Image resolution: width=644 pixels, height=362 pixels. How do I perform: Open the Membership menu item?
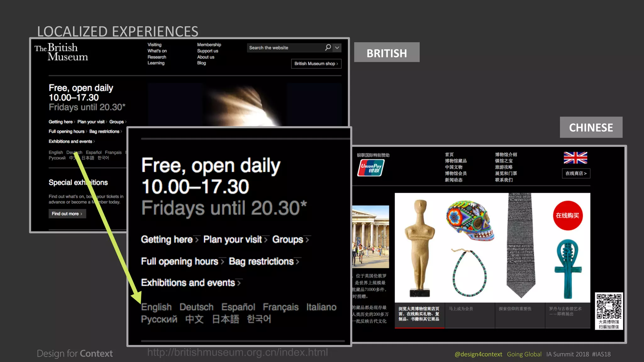209,45
